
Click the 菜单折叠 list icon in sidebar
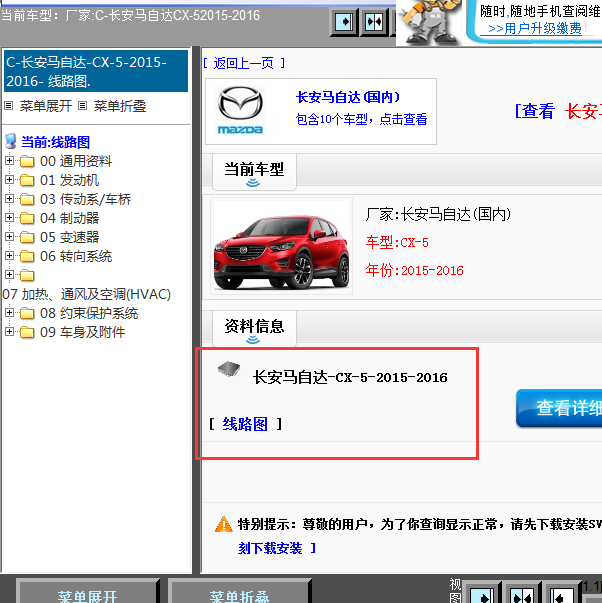pos(82,106)
